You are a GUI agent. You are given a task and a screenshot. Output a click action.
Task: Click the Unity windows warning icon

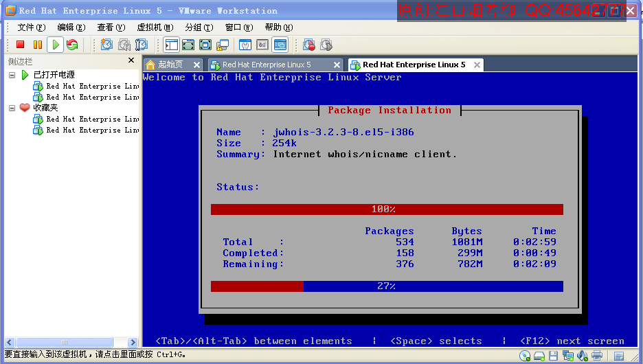coord(223,44)
